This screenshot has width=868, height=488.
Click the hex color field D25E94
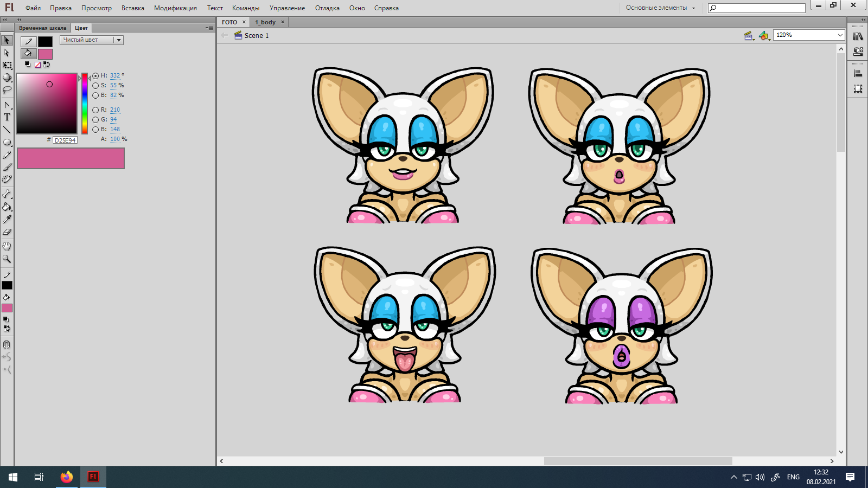65,140
